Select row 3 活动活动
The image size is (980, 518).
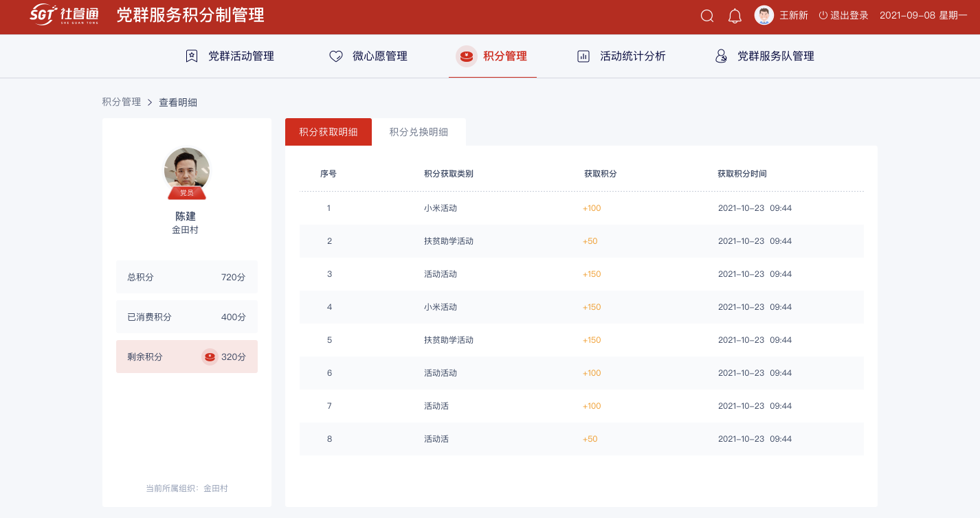pos(581,274)
